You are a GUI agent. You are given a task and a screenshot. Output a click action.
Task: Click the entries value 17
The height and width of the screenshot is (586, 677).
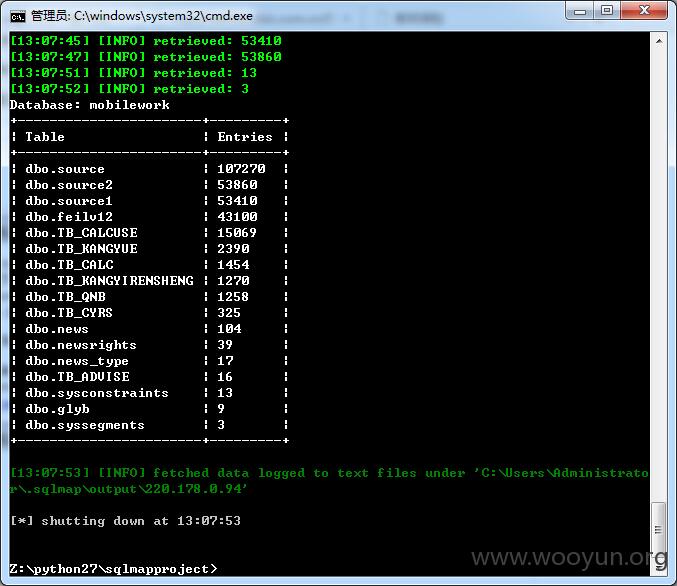pos(225,361)
